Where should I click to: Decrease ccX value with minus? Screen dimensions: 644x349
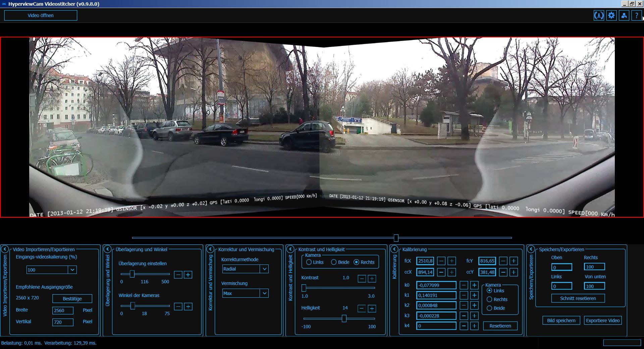tap(441, 272)
